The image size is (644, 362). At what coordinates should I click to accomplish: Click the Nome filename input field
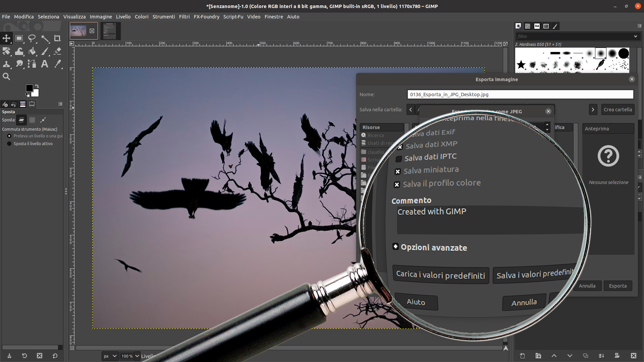520,95
